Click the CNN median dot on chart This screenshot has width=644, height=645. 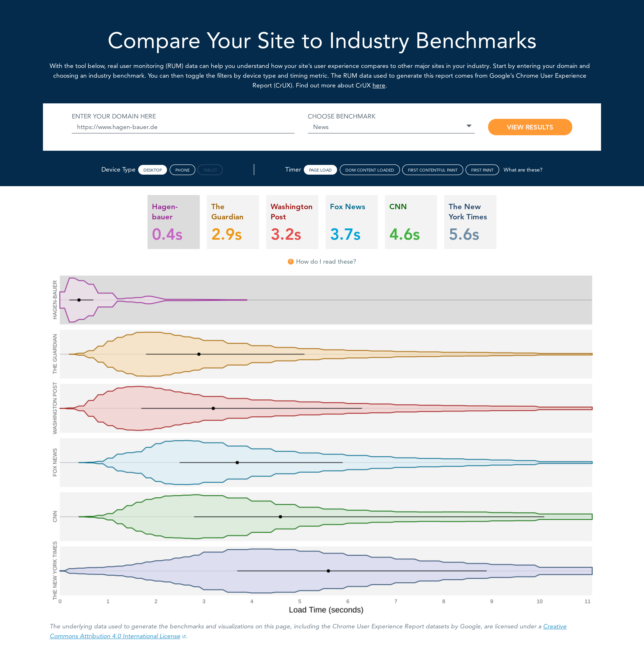point(280,516)
